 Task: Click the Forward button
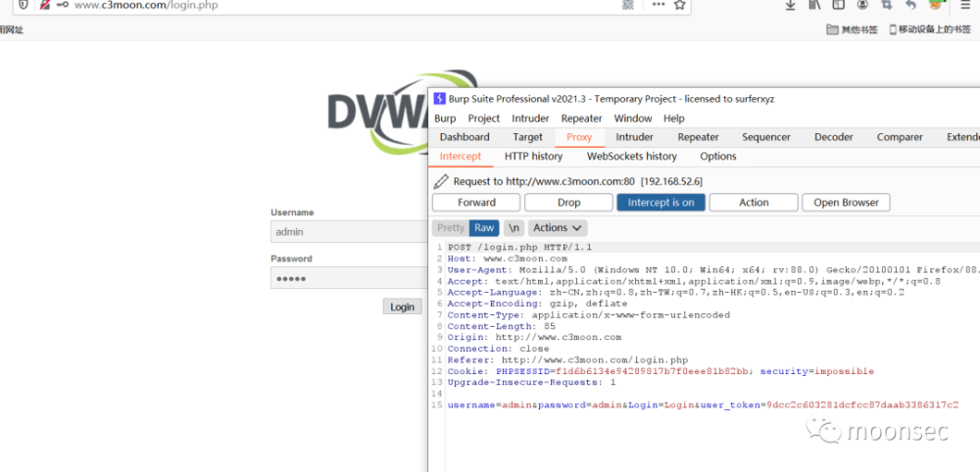(476, 203)
